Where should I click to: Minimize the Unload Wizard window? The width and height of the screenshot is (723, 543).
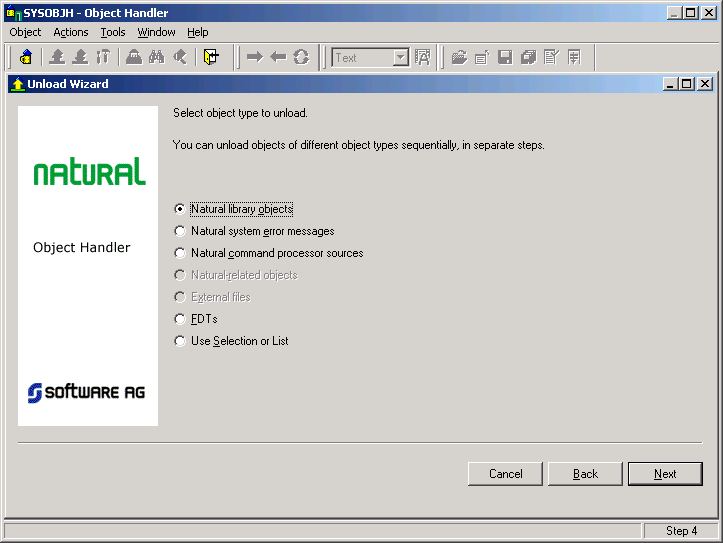coord(670,84)
